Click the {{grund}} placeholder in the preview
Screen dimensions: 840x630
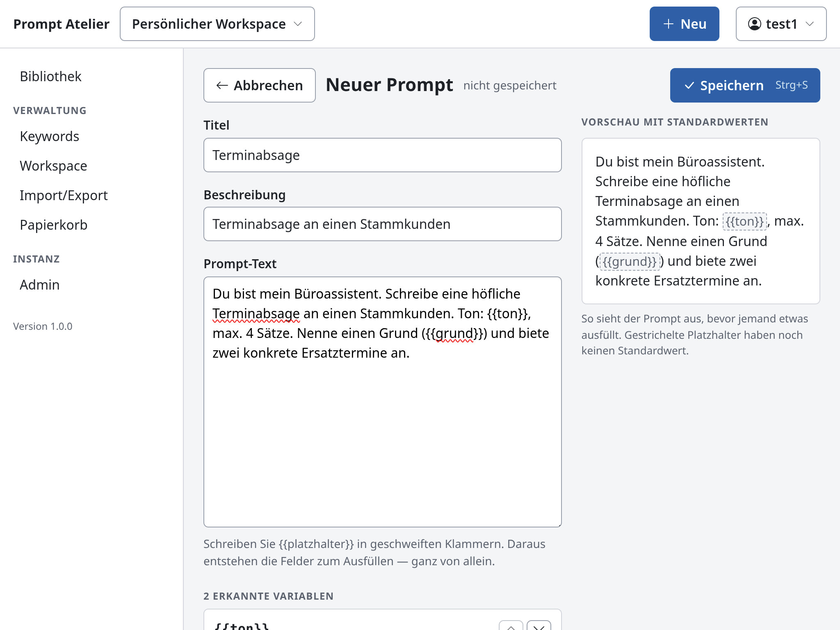[630, 261]
